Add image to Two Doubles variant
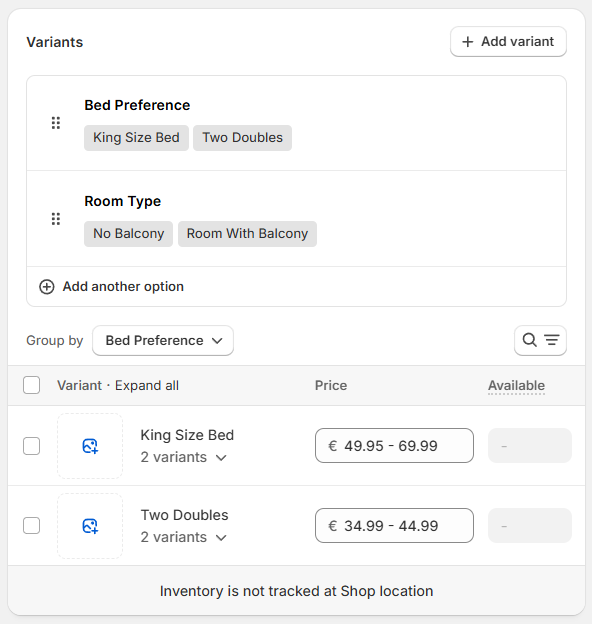The image size is (592, 624). click(90, 526)
